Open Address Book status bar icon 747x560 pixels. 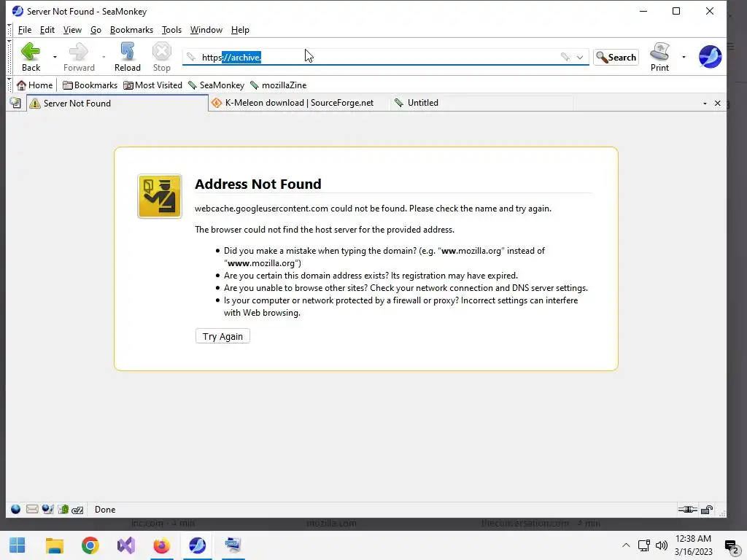(x=63, y=510)
